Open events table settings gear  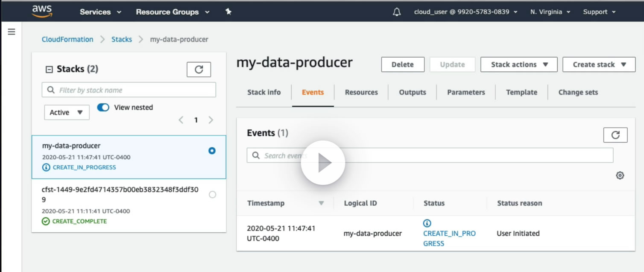pos(620,175)
